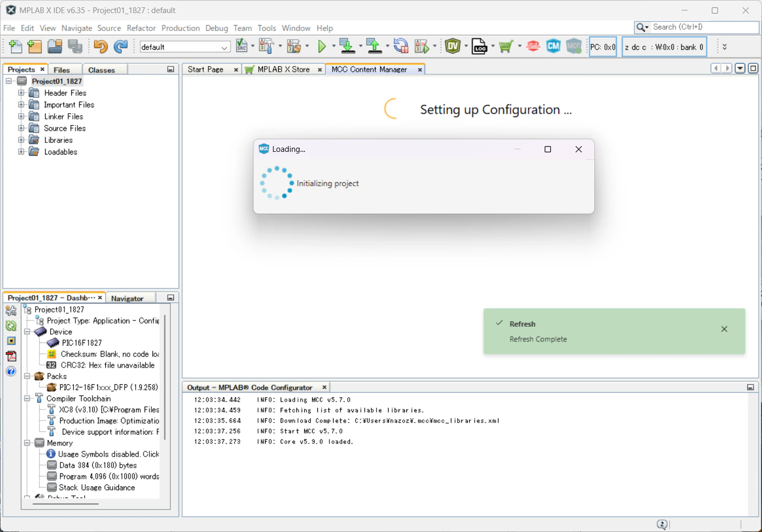762x532 pixels.
Task: Open the Run Project dropdown arrow
Action: (x=334, y=46)
